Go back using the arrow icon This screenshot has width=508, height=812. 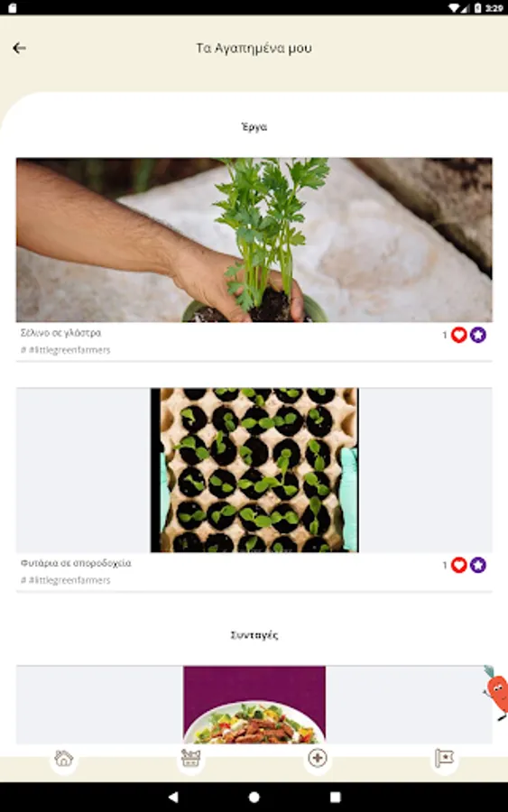click(19, 48)
